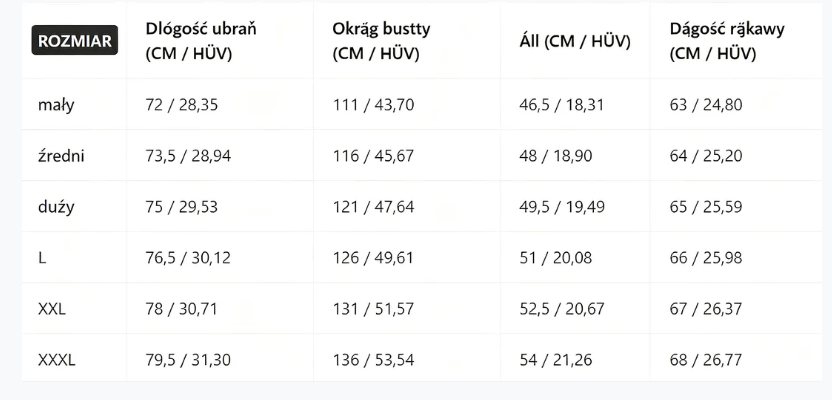832x400 pixels.
Task: Select the 136 / 53,54 bust cell
Action: pos(373,360)
